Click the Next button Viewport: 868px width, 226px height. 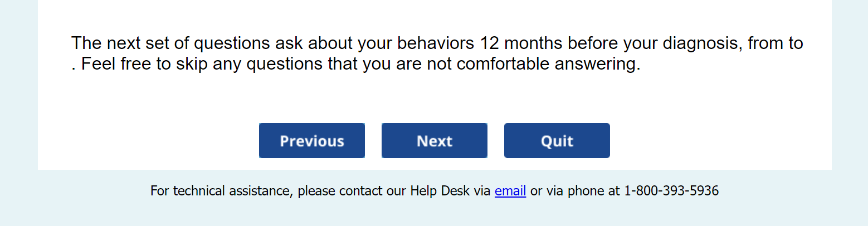click(434, 141)
